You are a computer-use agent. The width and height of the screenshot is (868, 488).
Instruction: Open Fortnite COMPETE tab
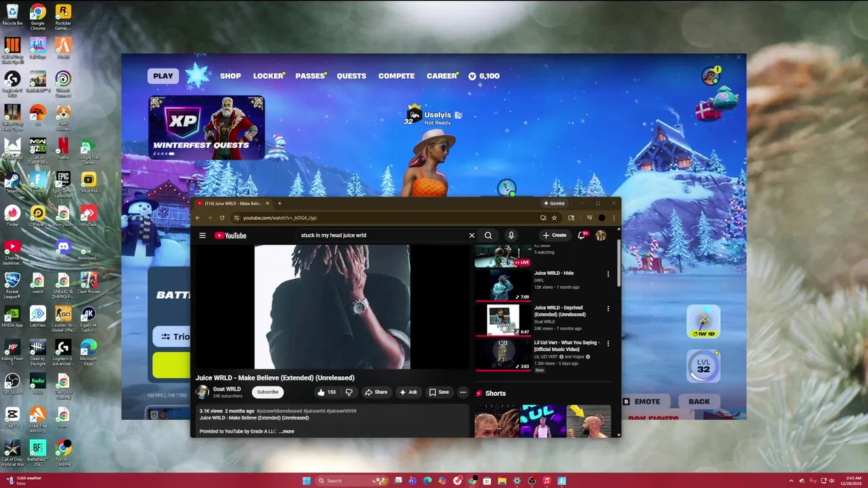coord(397,76)
